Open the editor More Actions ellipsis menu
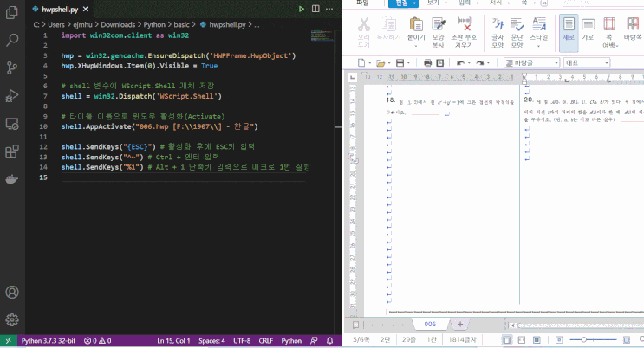644x348 pixels. click(x=329, y=9)
